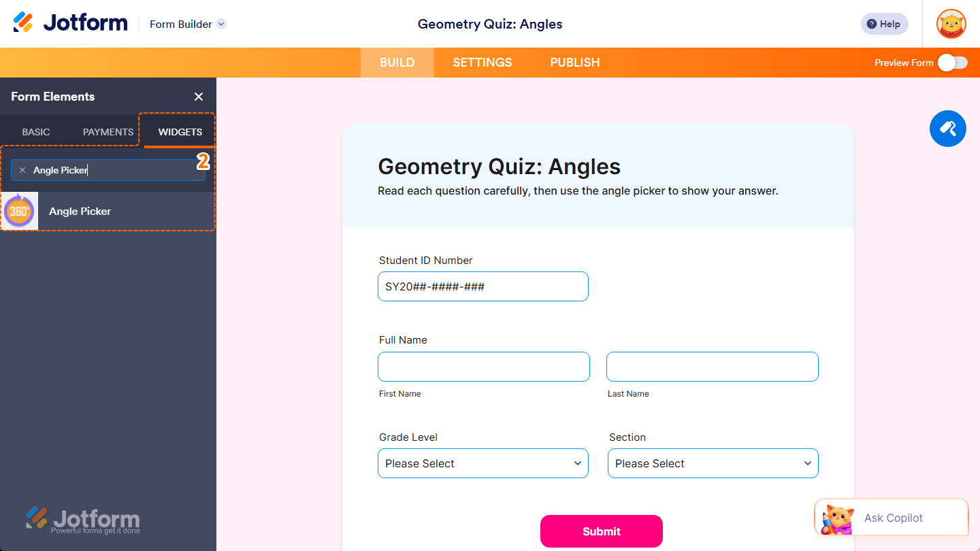
Task: Expand the Form Builder menu chevron
Action: pos(220,24)
